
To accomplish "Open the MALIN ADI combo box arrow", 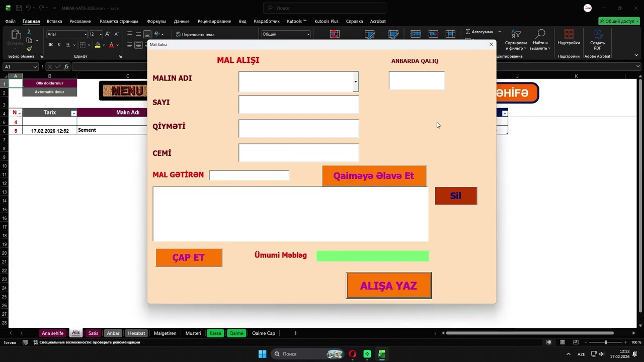I will [x=355, y=81].
